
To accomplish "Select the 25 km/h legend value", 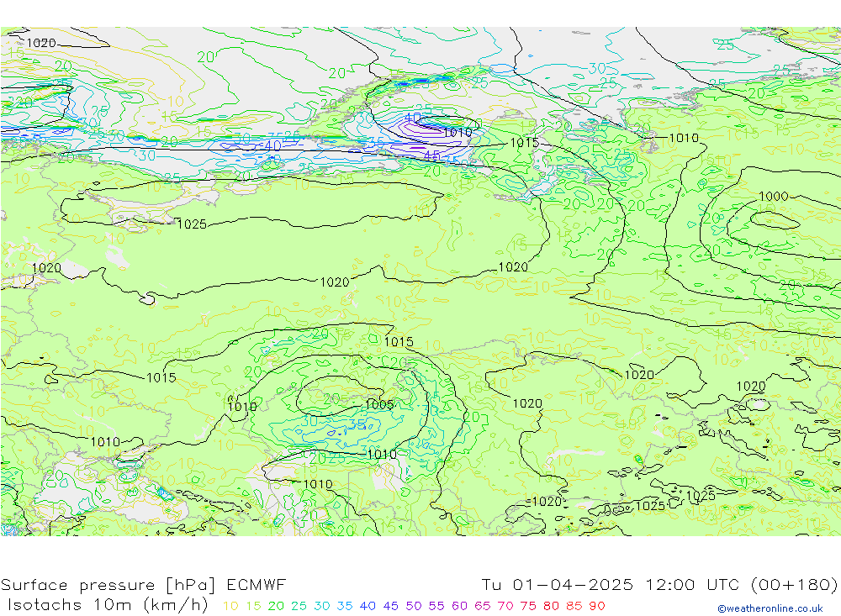I will (299, 606).
